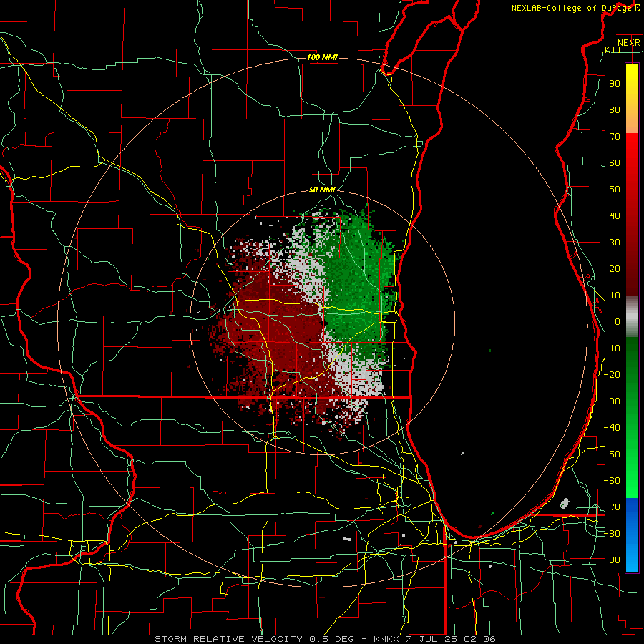Pick the yellow segment of the color bar
This screenshot has height=644, width=644.
point(632,99)
